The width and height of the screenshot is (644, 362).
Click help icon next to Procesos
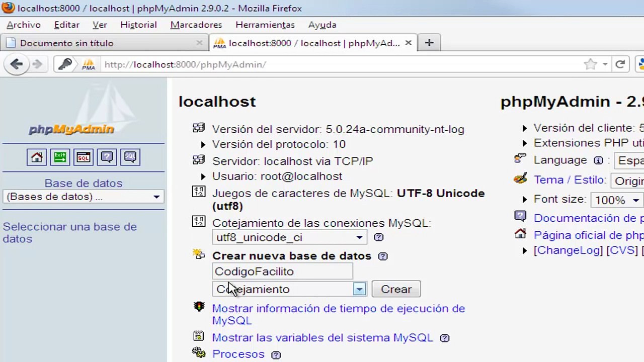tap(276, 355)
